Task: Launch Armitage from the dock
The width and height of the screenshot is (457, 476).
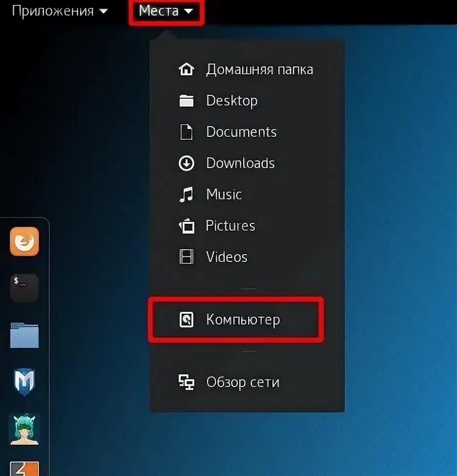Action: [24, 429]
